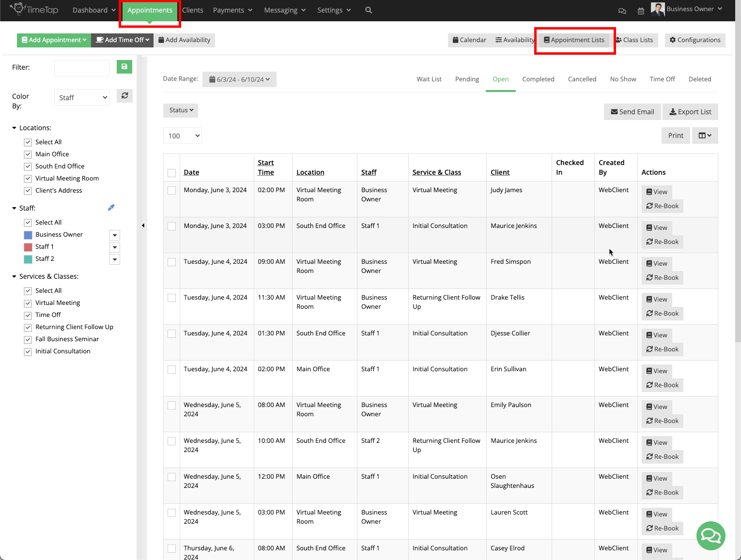This screenshot has width=741, height=560.
Task: Click inside the Filter text field
Action: (81, 68)
